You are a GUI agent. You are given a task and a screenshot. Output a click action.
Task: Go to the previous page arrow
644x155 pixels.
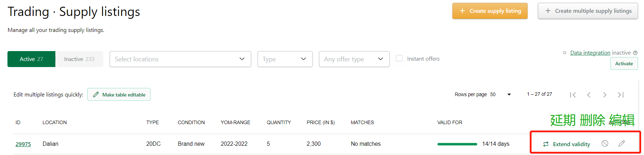click(589, 95)
